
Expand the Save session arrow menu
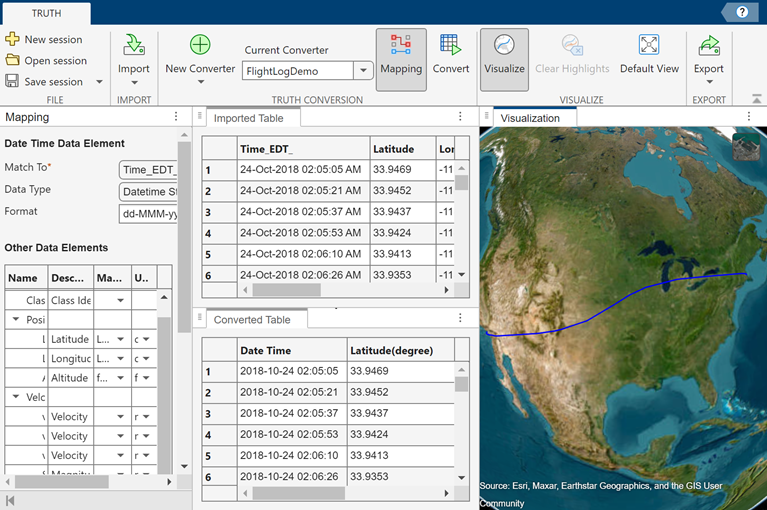[x=99, y=82]
